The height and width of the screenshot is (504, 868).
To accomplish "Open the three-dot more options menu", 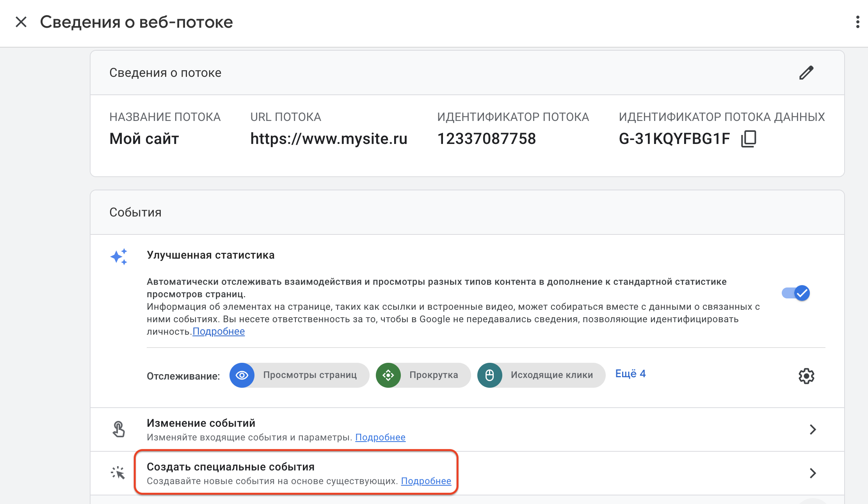I will 857,22.
